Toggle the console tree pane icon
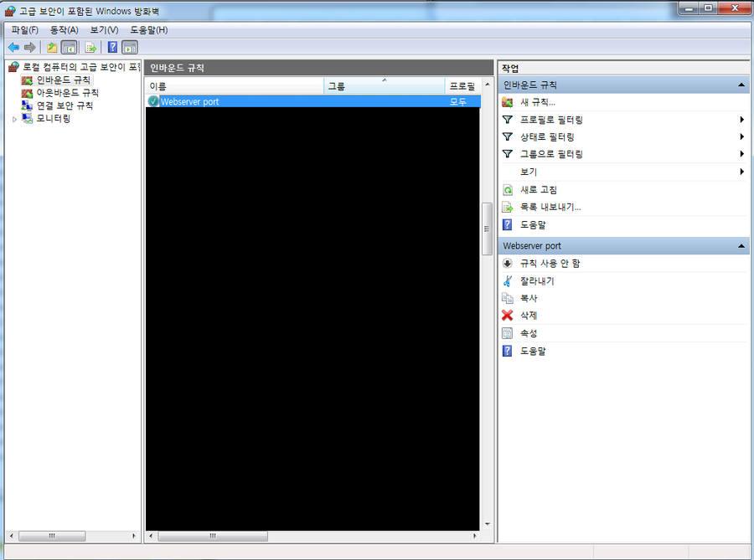Screen dimensions: 754x560 coord(70,47)
